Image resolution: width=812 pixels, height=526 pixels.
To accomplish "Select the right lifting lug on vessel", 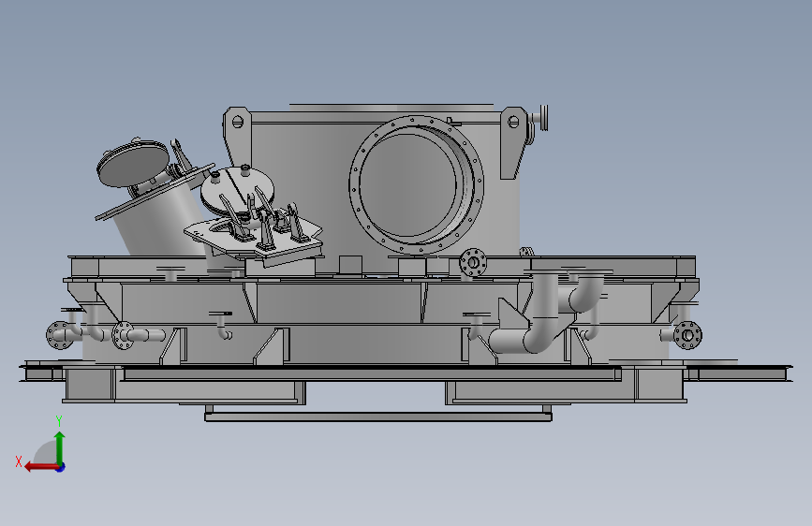I will click(x=514, y=142).
